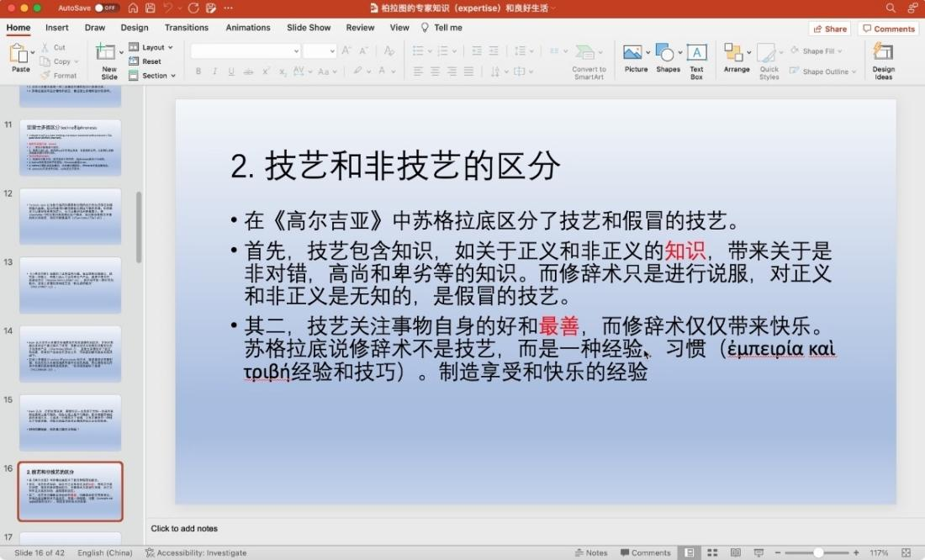Click the Paste clipboard icon

click(x=20, y=55)
